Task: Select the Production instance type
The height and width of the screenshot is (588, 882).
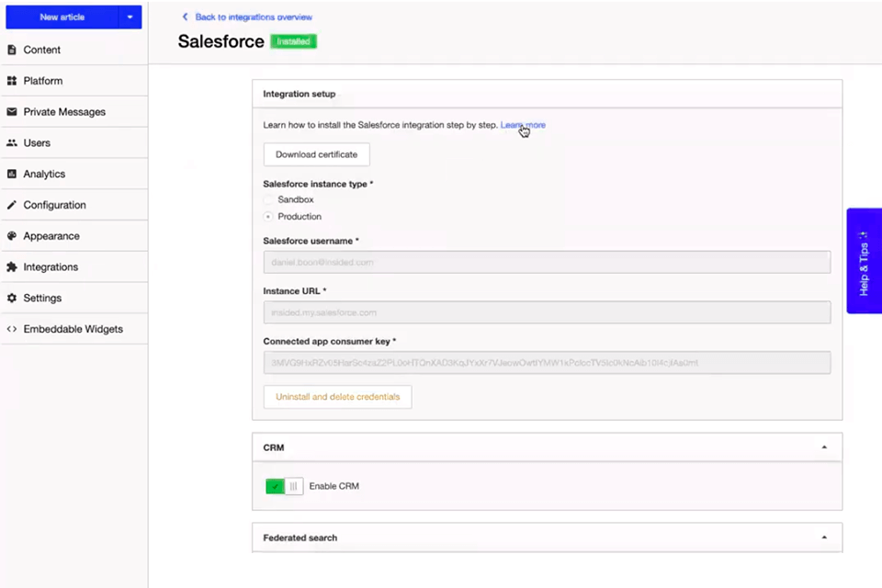Action: pyautogui.click(x=268, y=216)
